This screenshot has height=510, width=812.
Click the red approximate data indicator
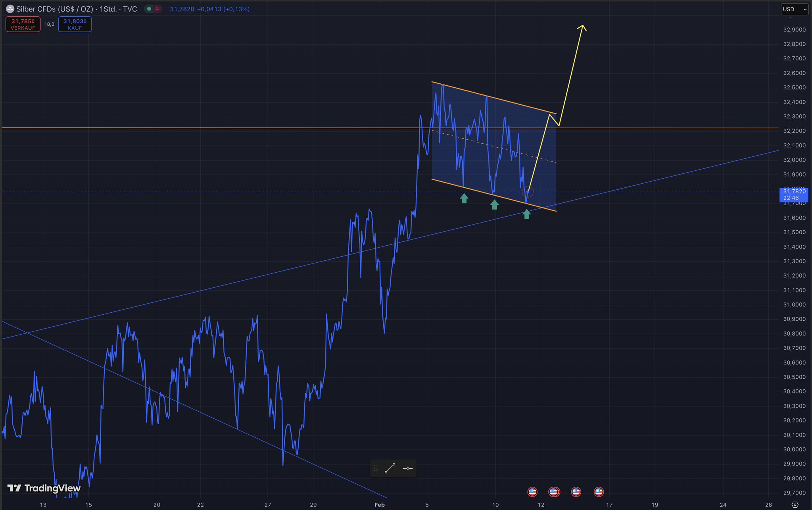pos(157,9)
